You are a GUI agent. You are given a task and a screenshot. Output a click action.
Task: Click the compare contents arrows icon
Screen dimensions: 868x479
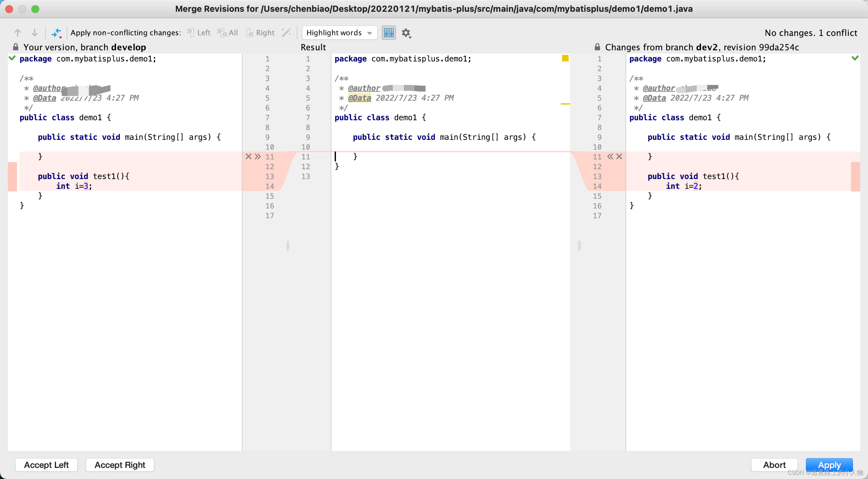(56, 33)
